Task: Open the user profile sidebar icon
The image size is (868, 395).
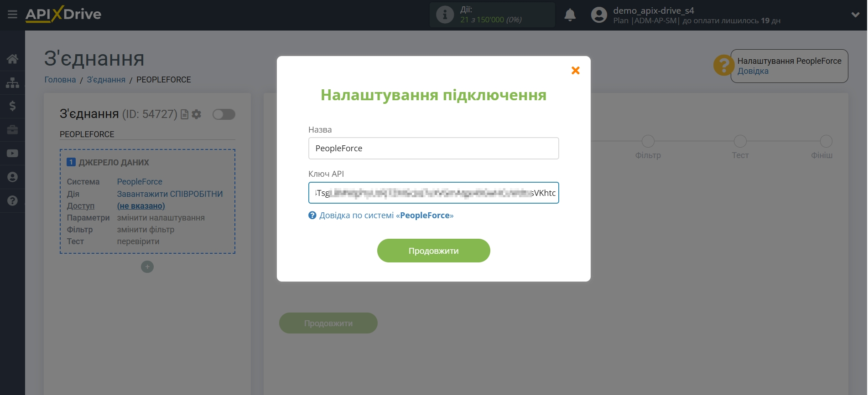Action: tap(12, 177)
